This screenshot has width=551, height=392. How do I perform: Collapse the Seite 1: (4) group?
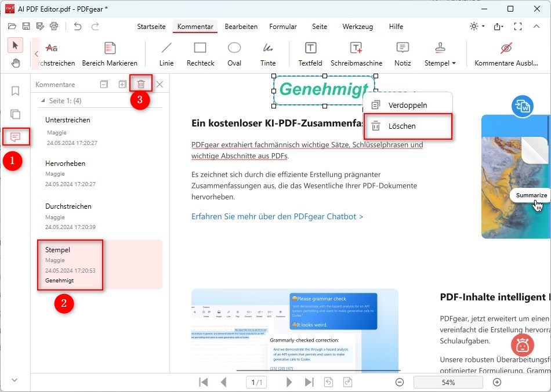click(43, 101)
